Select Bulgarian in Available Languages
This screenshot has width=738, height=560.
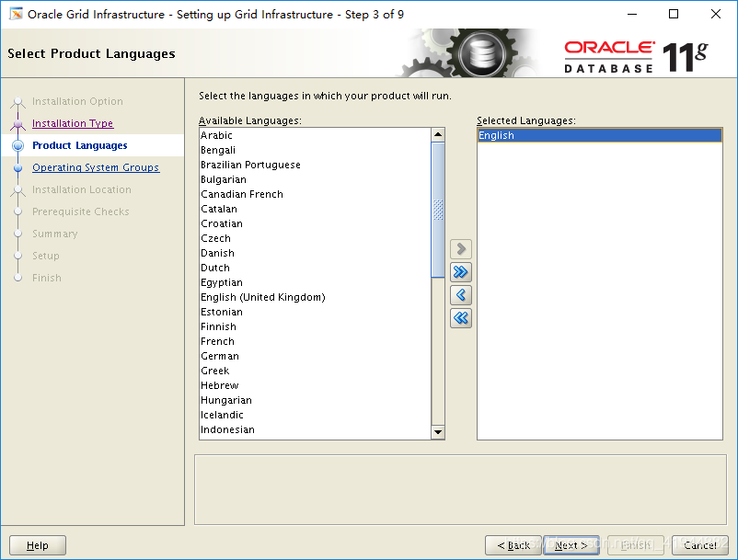315,179
